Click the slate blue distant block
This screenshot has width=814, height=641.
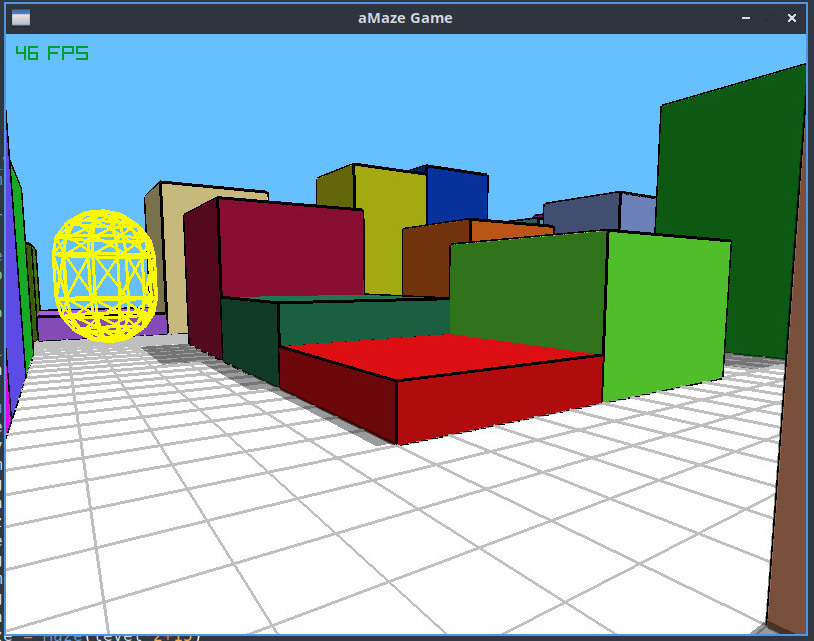600,213
